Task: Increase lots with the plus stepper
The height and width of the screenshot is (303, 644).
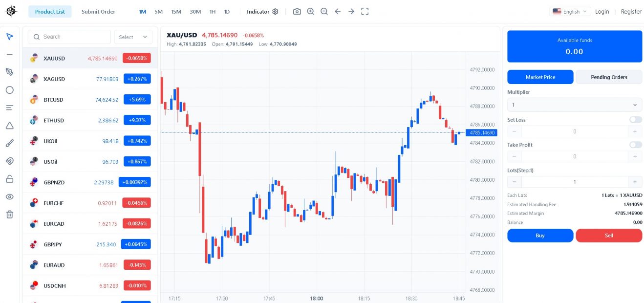Action: click(x=635, y=182)
